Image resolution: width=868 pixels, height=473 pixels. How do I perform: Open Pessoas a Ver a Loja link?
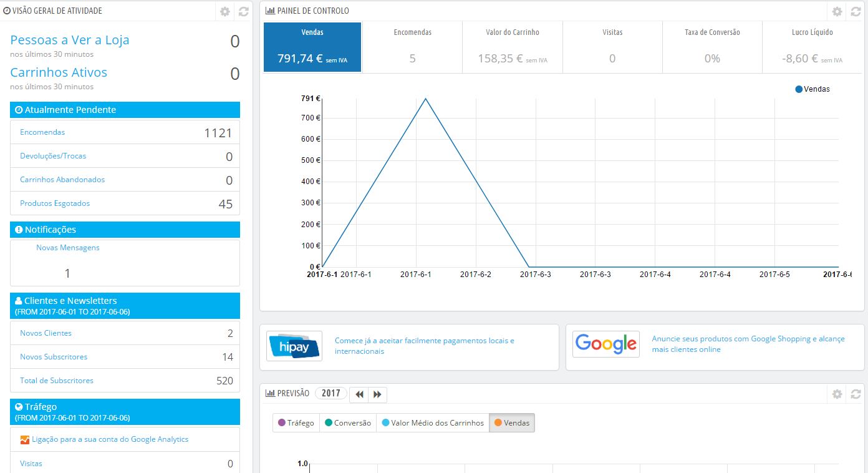pos(70,40)
